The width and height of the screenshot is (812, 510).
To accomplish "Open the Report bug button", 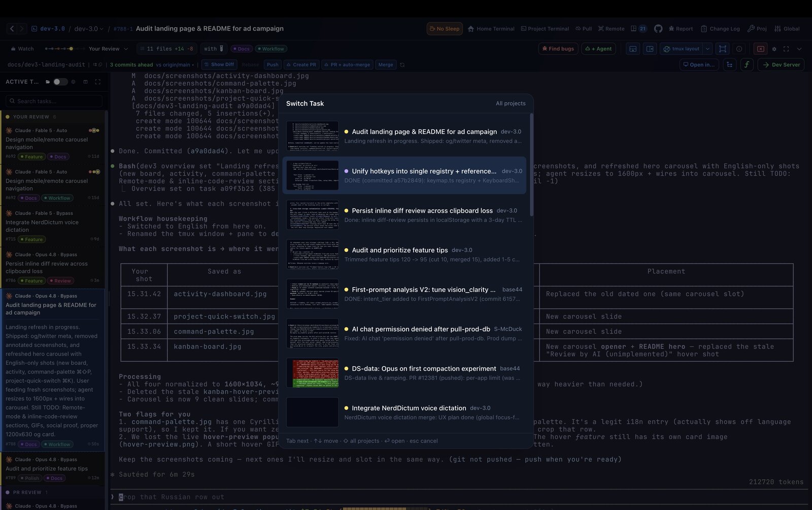I will pos(681,29).
